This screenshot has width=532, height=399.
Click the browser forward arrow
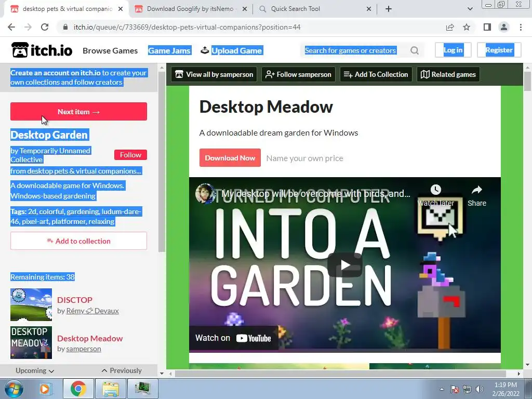[x=28, y=27]
